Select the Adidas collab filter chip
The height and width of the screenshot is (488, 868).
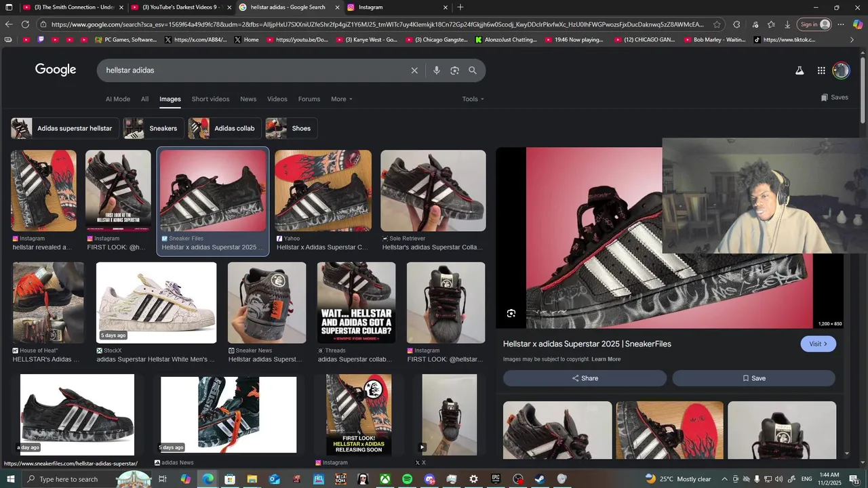tap(224, 128)
